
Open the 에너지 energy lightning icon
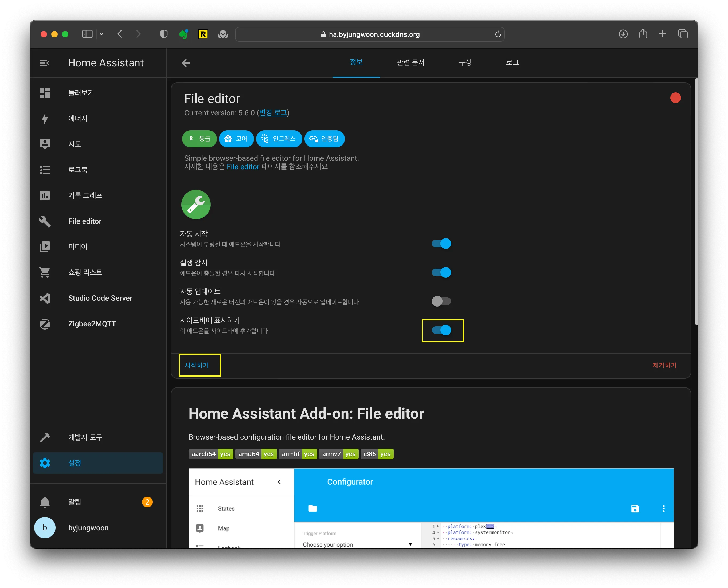coord(45,118)
